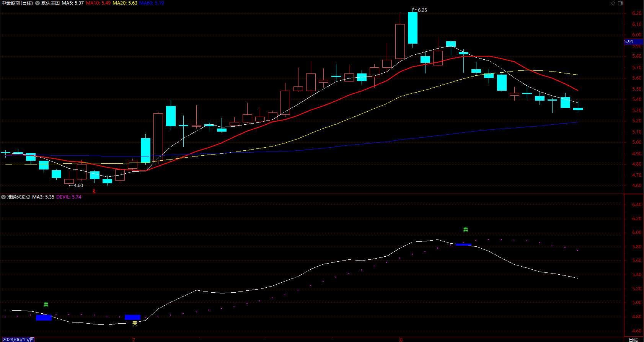Click the 日线 period button at bottom right
Image resolution: width=644 pixels, height=342 pixels.
pyautogui.click(x=634, y=339)
